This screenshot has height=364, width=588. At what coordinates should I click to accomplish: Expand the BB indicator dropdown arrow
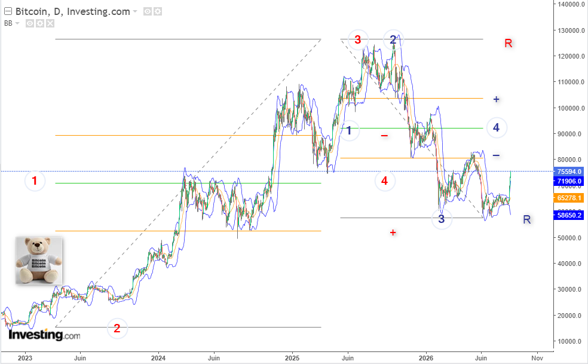tap(17, 24)
